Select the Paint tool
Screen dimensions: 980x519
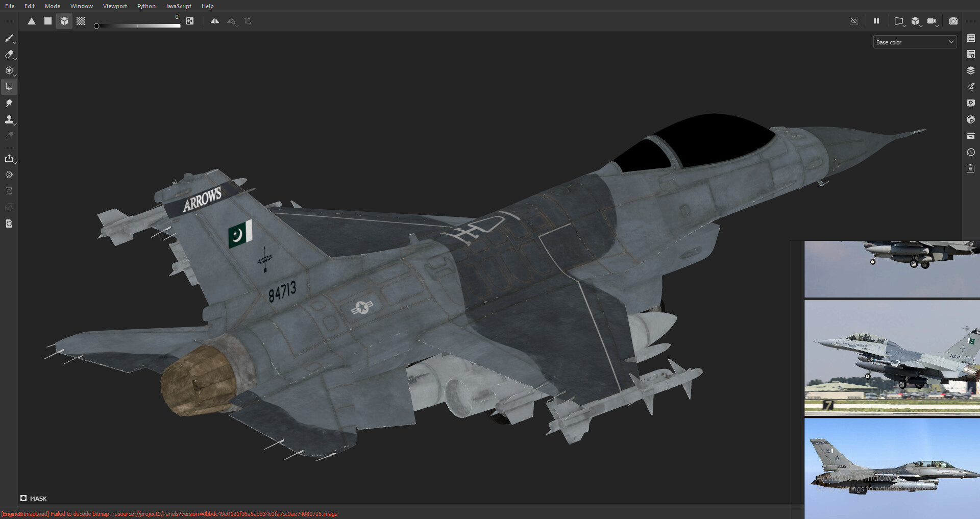pyautogui.click(x=9, y=38)
